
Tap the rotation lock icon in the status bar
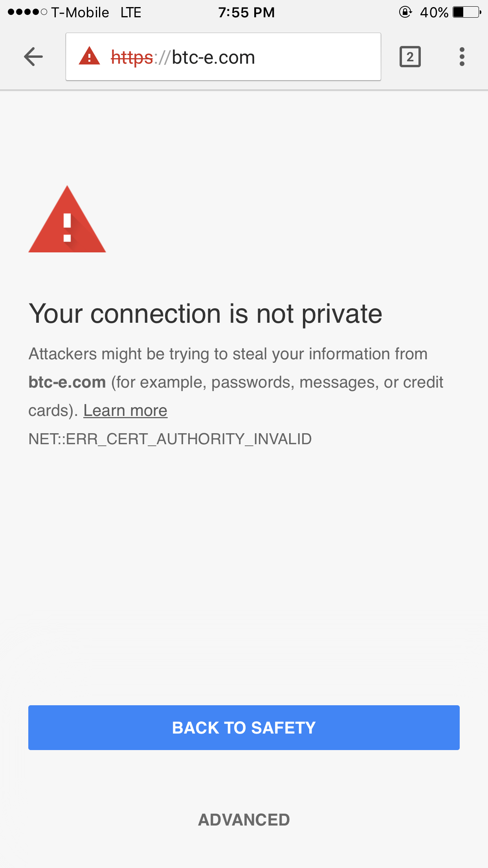tap(405, 12)
